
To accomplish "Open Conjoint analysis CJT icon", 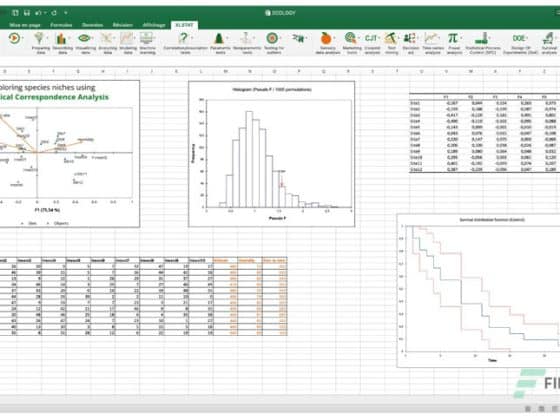I will 371,38.
